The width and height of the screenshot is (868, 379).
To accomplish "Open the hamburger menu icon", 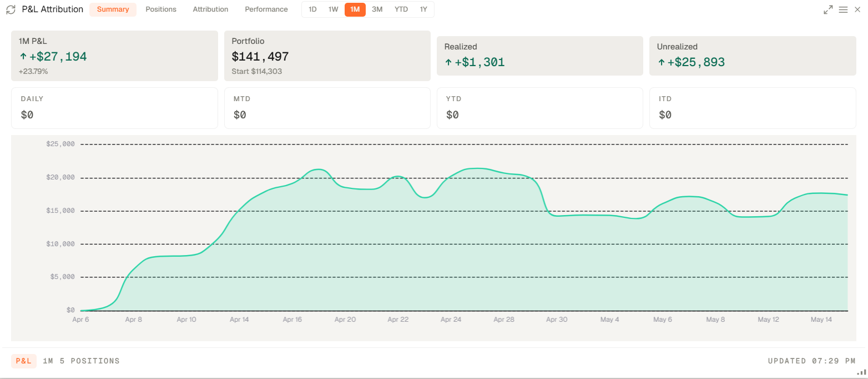I will coord(843,9).
